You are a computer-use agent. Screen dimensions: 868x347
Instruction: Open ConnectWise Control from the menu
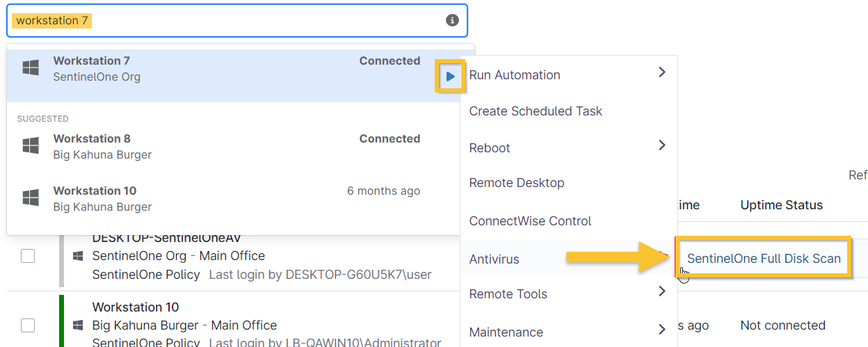[x=530, y=221]
